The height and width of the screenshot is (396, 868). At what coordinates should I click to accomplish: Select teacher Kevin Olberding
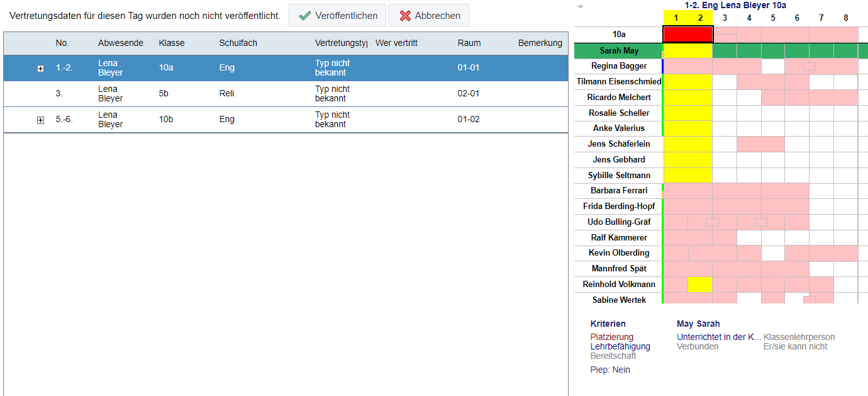619,252
